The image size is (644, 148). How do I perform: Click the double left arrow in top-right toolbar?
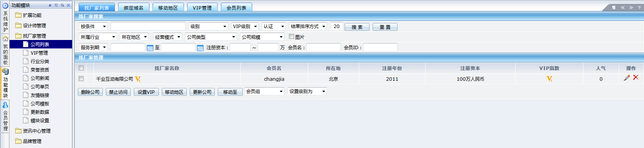[x=623, y=7]
